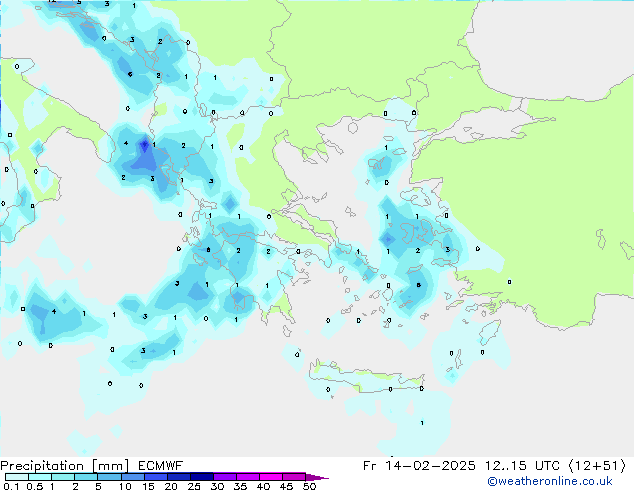Viewport: 634px width, 490px height.
Task: Select the 45–50 mm legend color swatch
Action: 294,477
